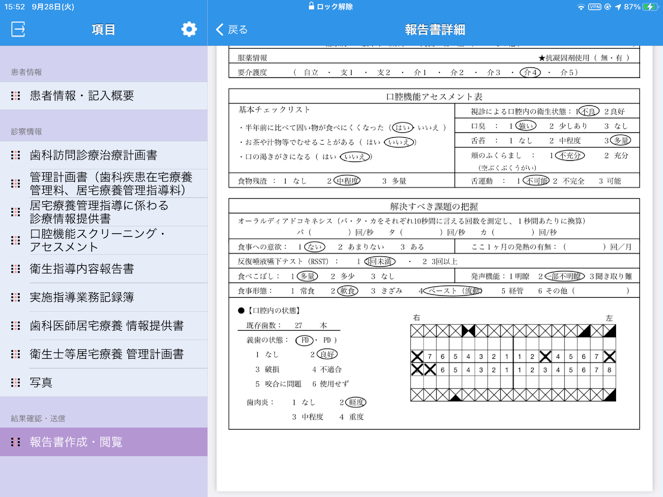Select 居宅療養管理指導に係わる診療情報提供書
Image resolution: width=663 pixels, height=497 pixels.
(104, 212)
